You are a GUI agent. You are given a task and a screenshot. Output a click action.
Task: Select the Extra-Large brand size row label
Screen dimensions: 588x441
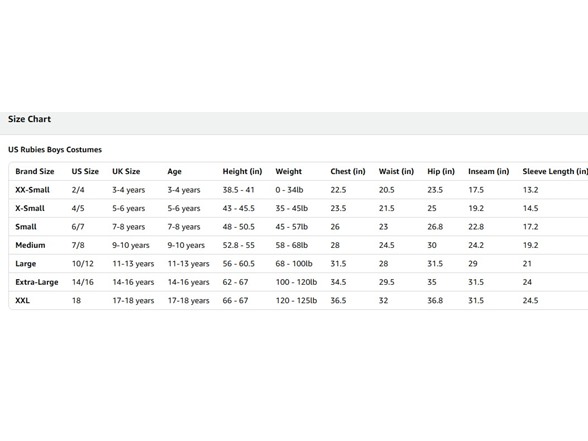point(37,282)
